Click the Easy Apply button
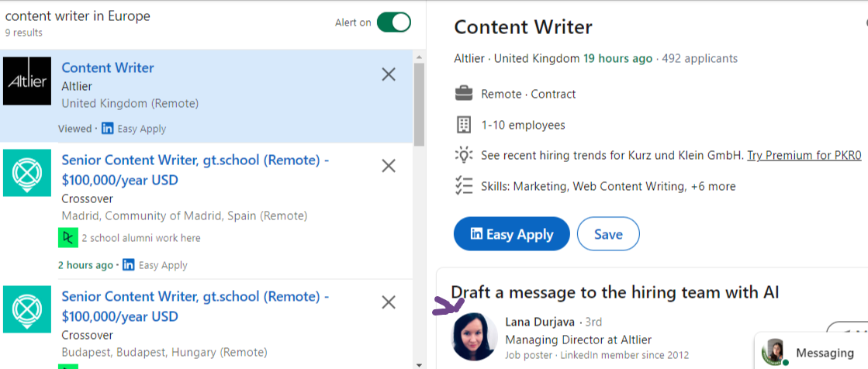This screenshot has width=868, height=369. point(511,234)
